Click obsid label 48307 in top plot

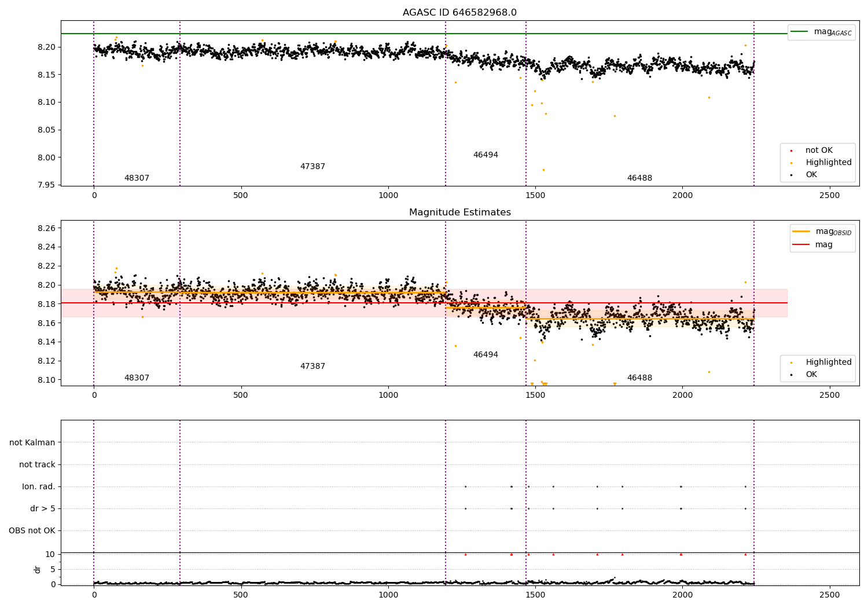click(x=137, y=178)
